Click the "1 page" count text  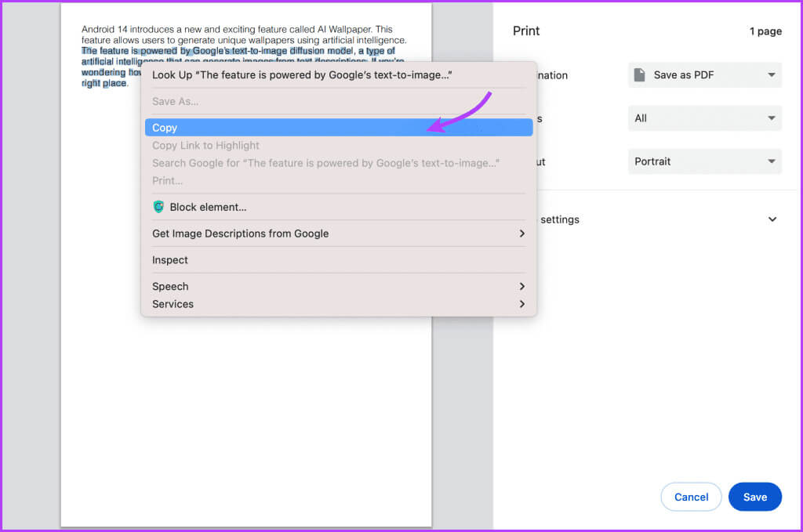pos(765,31)
